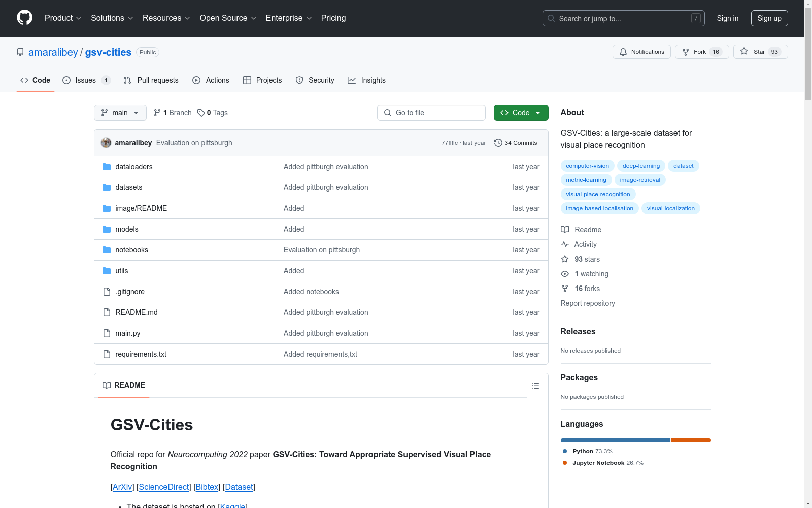Image resolution: width=812 pixels, height=508 pixels.
Task: Click the Go to file input
Action: [x=431, y=113]
